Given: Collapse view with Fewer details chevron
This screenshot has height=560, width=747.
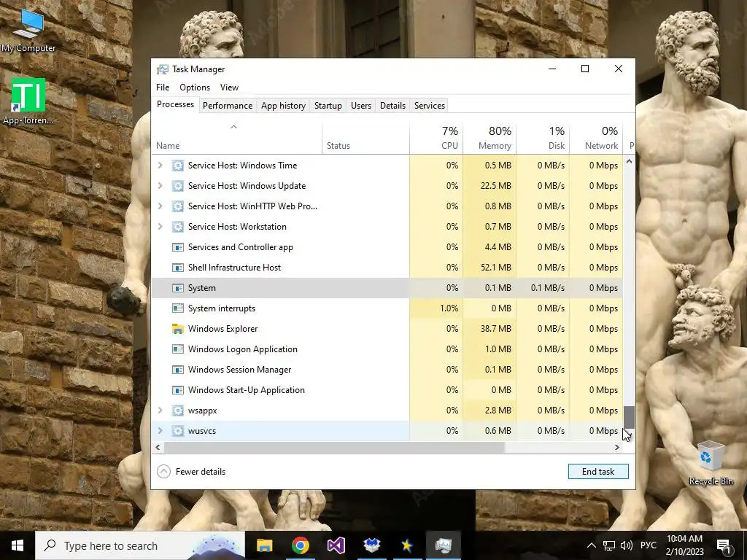Looking at the screenshot, I should pos(164,472).
